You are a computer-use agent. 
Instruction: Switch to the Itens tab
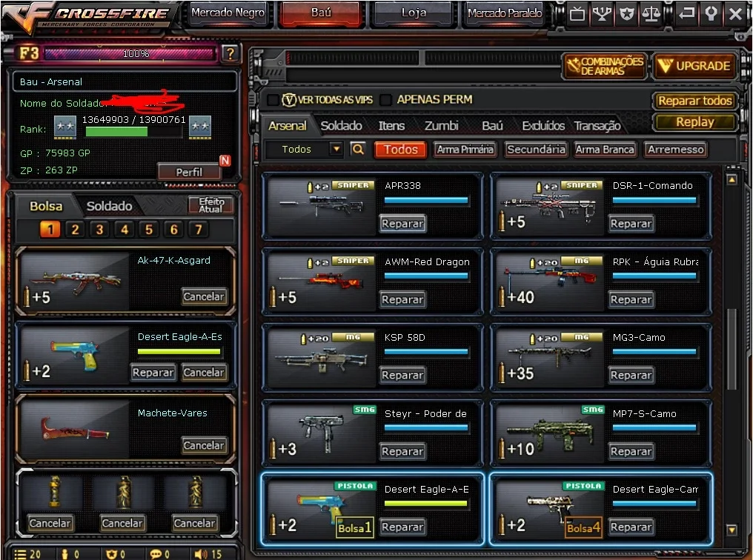pyautogui.click(x=391, y=126)
